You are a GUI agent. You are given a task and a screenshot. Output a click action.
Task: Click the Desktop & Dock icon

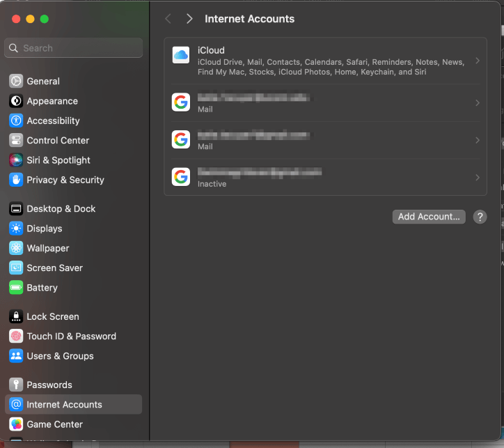pyautogui.click(x=16, y=209)
